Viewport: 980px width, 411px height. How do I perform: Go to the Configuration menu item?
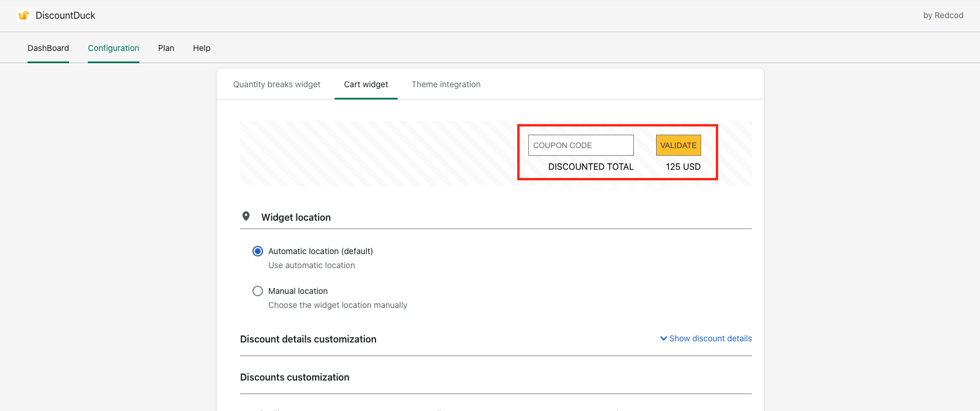(114, 48)
